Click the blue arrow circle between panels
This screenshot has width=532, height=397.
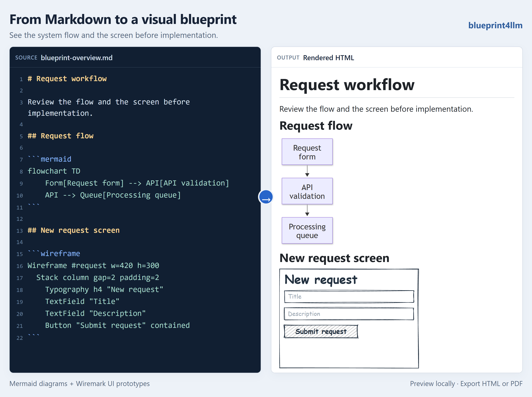(x=266, y=197)
